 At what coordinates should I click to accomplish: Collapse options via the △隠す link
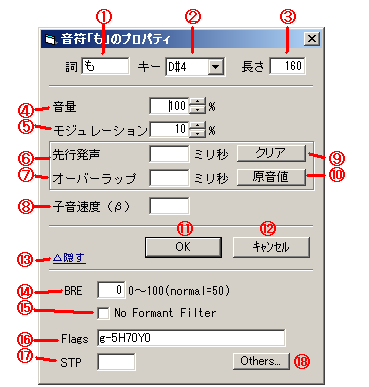(x=69, y=258)
